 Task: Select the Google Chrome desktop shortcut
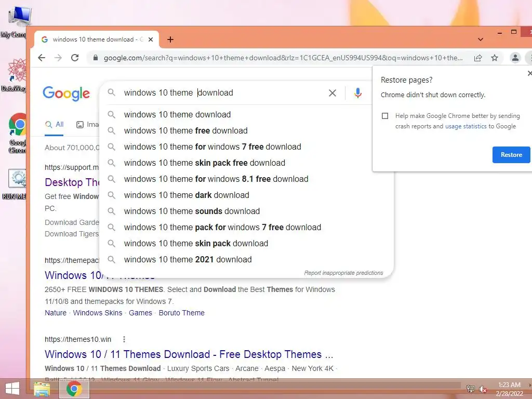click(x=16, y=133)
